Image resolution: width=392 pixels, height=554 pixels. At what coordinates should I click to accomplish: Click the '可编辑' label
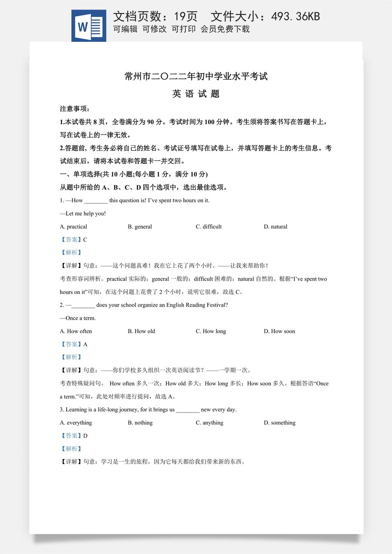tap(125, 29)
